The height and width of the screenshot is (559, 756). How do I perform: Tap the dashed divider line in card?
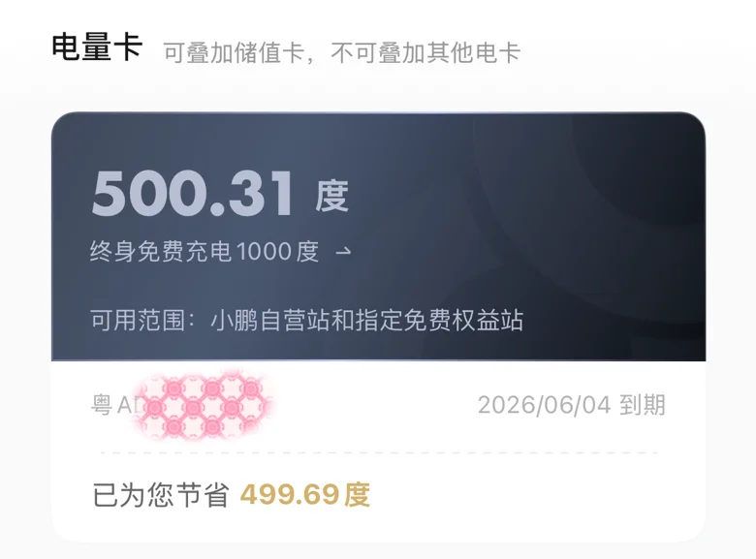coord(378,453)
